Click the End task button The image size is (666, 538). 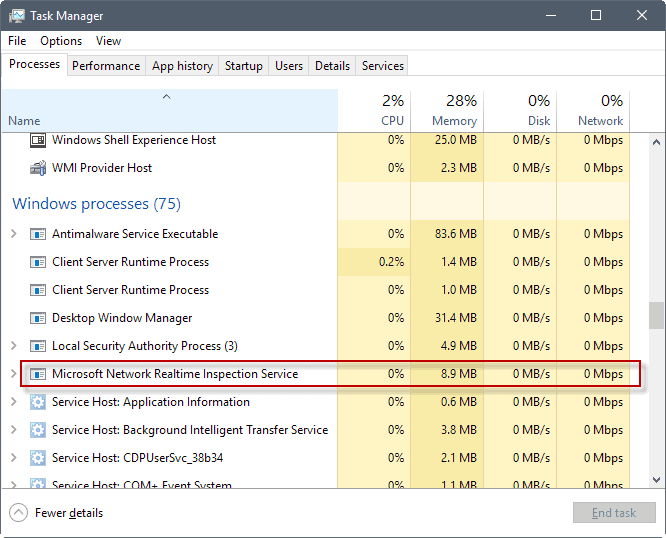pos(614,513)
